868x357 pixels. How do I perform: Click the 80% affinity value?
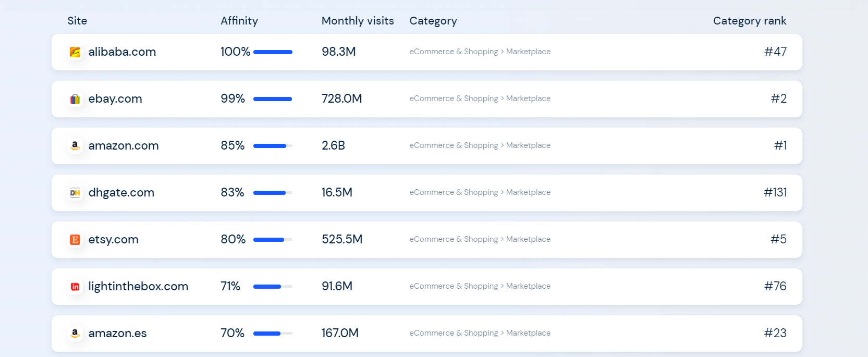233,239
